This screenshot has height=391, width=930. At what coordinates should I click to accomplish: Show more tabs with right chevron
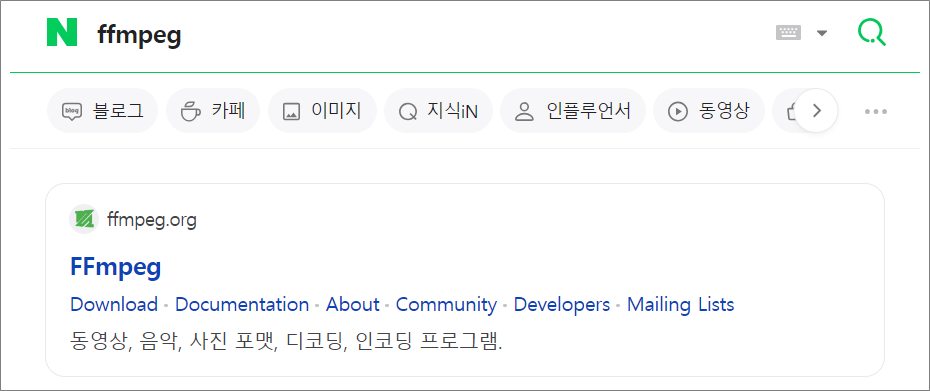point(816,110)
